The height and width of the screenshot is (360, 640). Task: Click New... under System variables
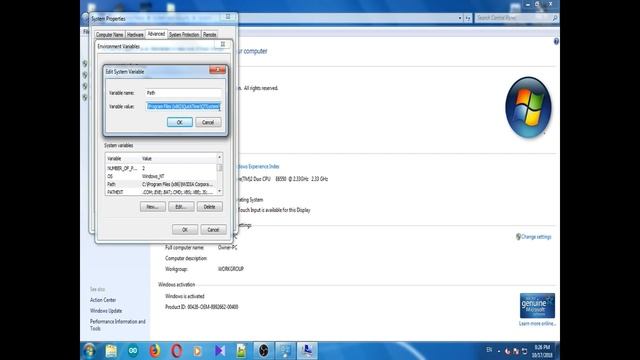pos(153,207)
